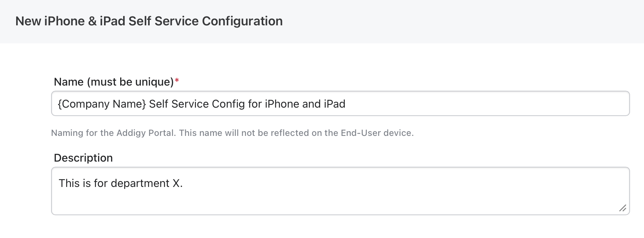Screen dimensions: 644x238
Task: Click the page title heading text
Action: (x=149, y=21)
